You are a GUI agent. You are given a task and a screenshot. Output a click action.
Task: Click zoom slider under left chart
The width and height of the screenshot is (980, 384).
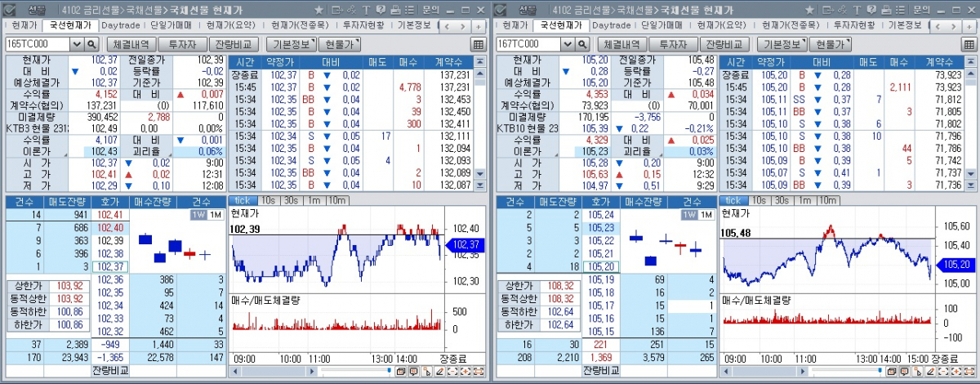point(355,370)
